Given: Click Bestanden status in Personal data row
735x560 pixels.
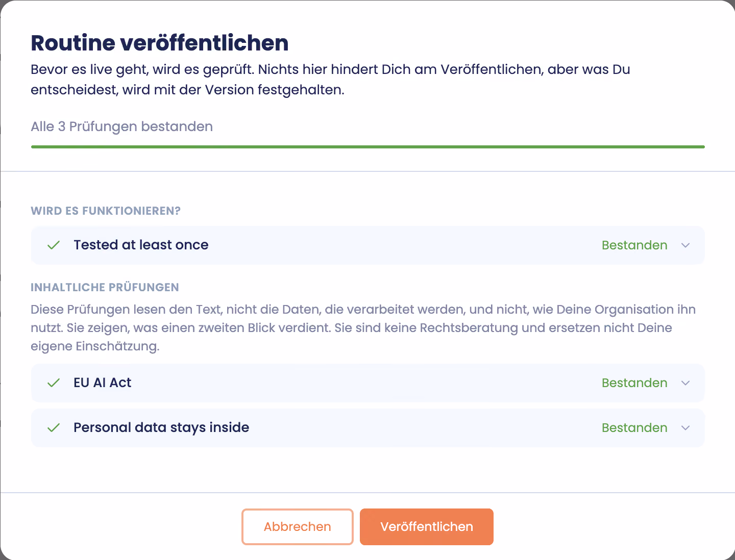Looking at the screenshot, I should pos(634,428).
